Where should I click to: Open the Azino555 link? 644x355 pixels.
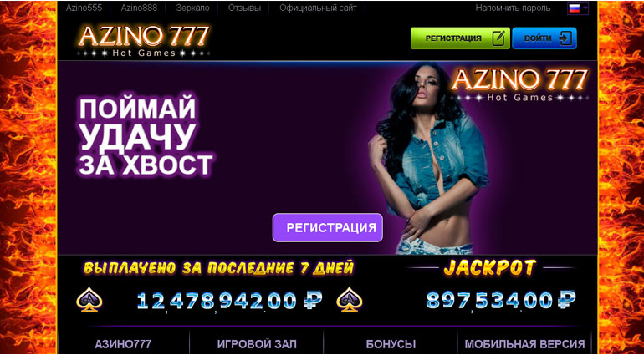pyautogui.click(x=84, y=8)
